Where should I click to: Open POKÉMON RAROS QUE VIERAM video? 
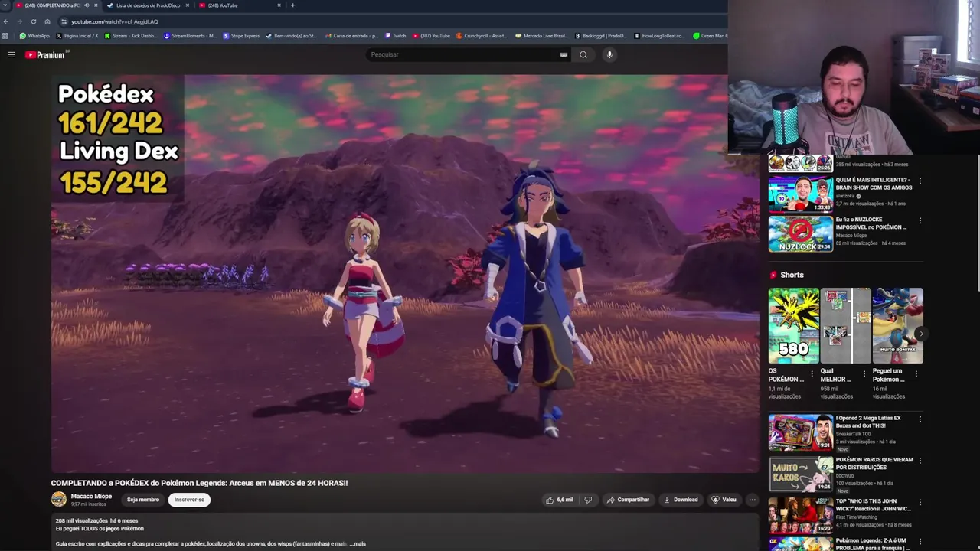click(x=800, y=474)
